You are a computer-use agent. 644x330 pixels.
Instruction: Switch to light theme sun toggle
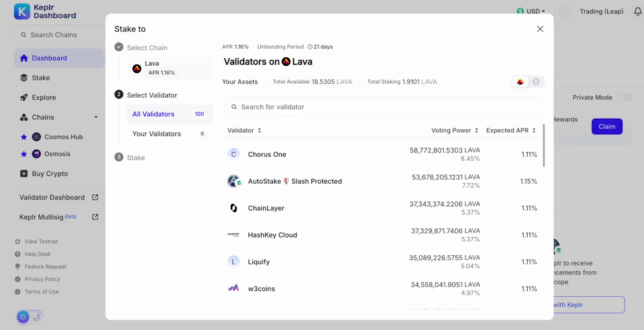(x=23, y=317)
